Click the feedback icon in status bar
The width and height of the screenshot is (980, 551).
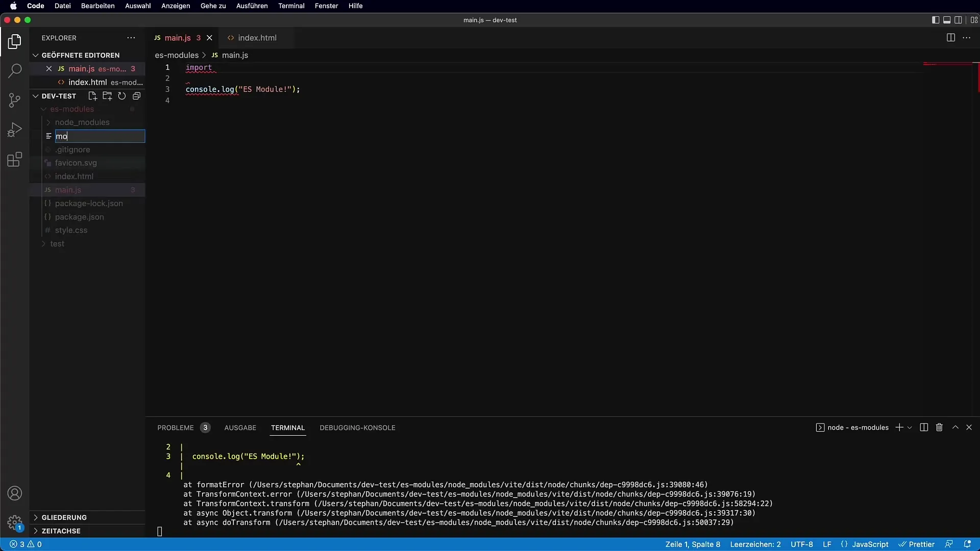coord(949,544)
